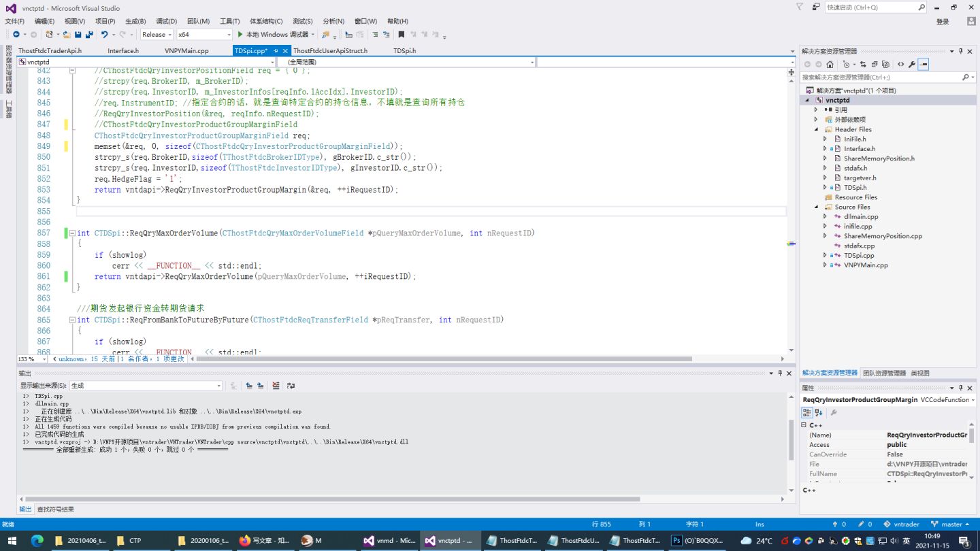Collapse the ReqFromBankToFutureByFuture function at line 865

point(72,320)
